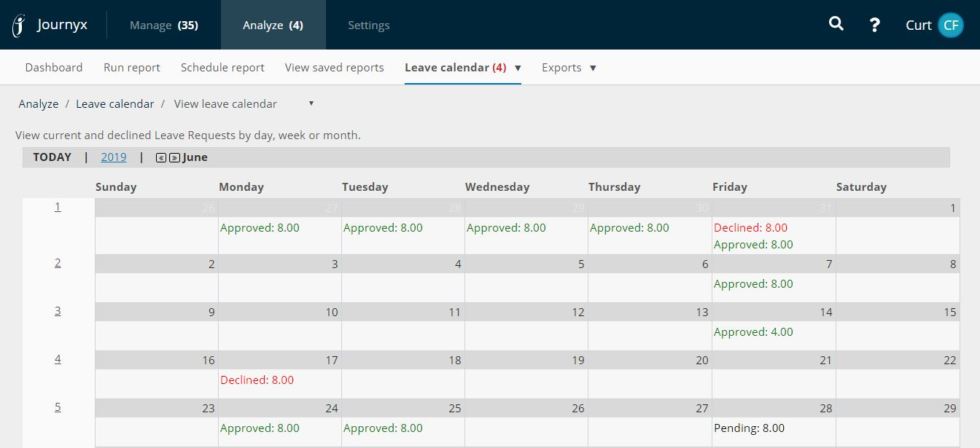
Task: Click the Wednesday column header
Action: [x=497, y=187]
